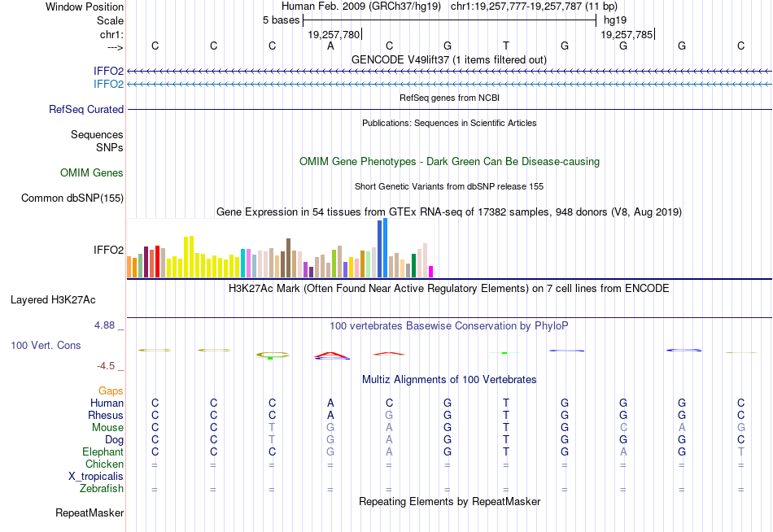The image size is (773, 532).
Task: Click the SNPs track label
Action: [x=110, y=147]
